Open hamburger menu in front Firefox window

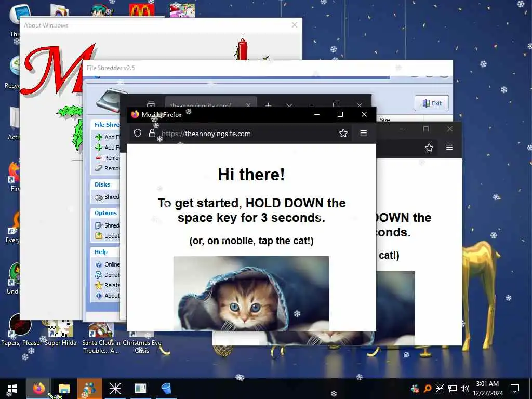tap(363, 133)
